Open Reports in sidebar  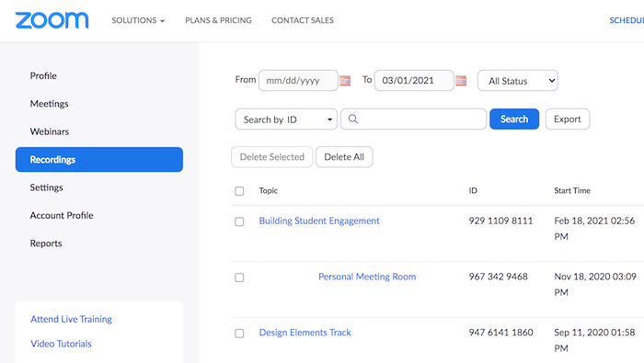click(46, 244)
